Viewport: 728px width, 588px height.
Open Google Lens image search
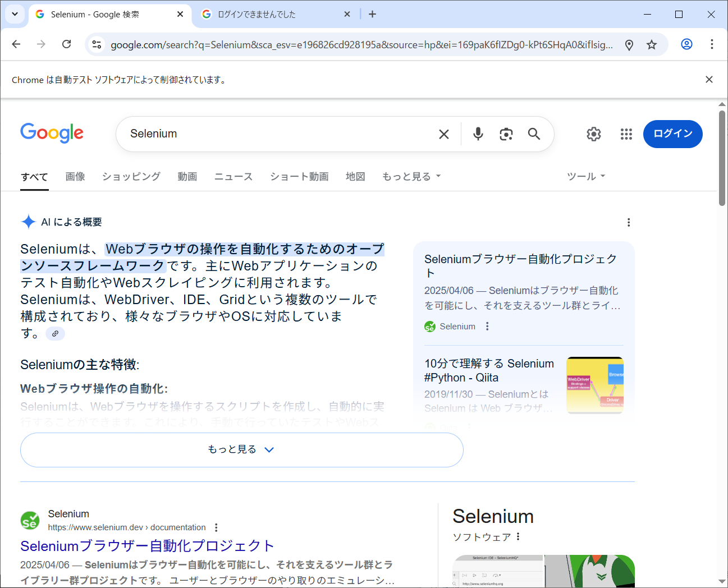pos(506,134)
